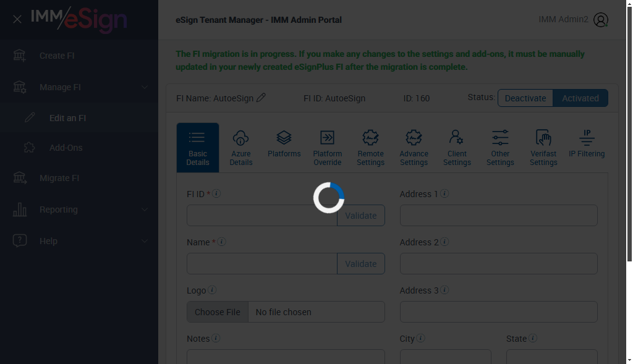Click the IMM Admin2 username
633x364 pixels.
[x=563, y=19]
